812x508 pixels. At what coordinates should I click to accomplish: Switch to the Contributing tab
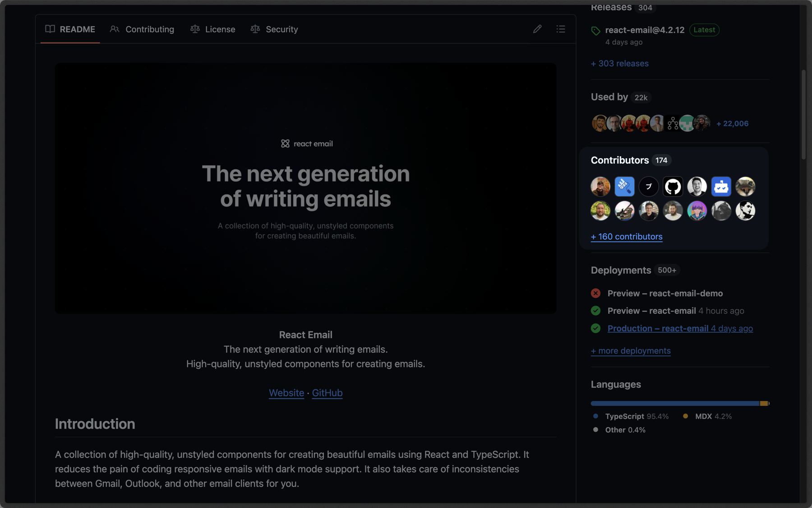(x=142, y=29)
